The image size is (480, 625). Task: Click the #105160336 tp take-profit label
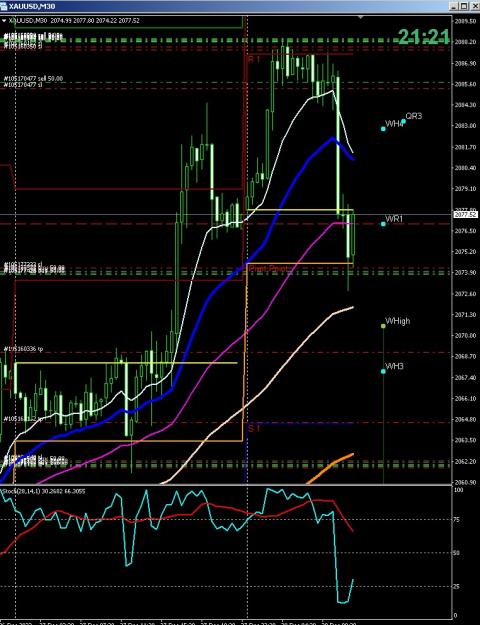(x=23, y=349)
